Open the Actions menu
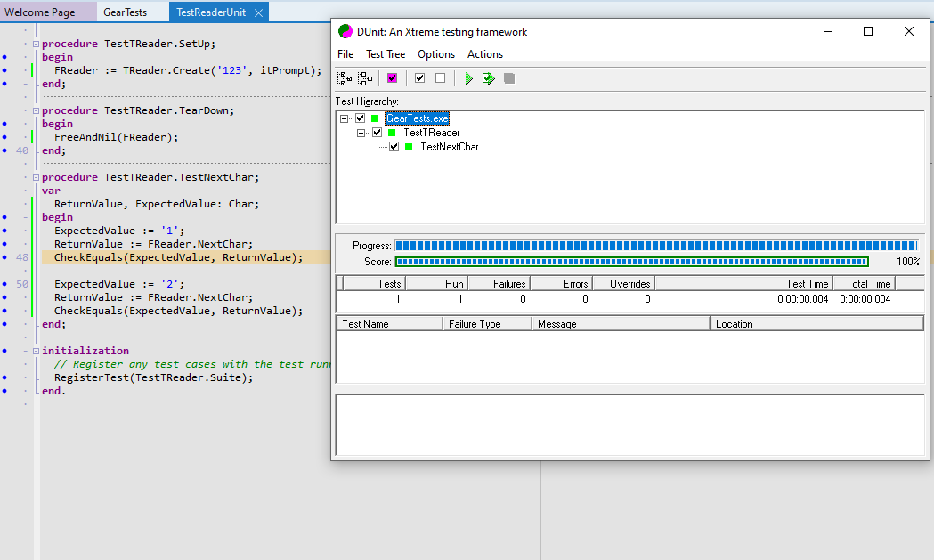 [485, 54]
